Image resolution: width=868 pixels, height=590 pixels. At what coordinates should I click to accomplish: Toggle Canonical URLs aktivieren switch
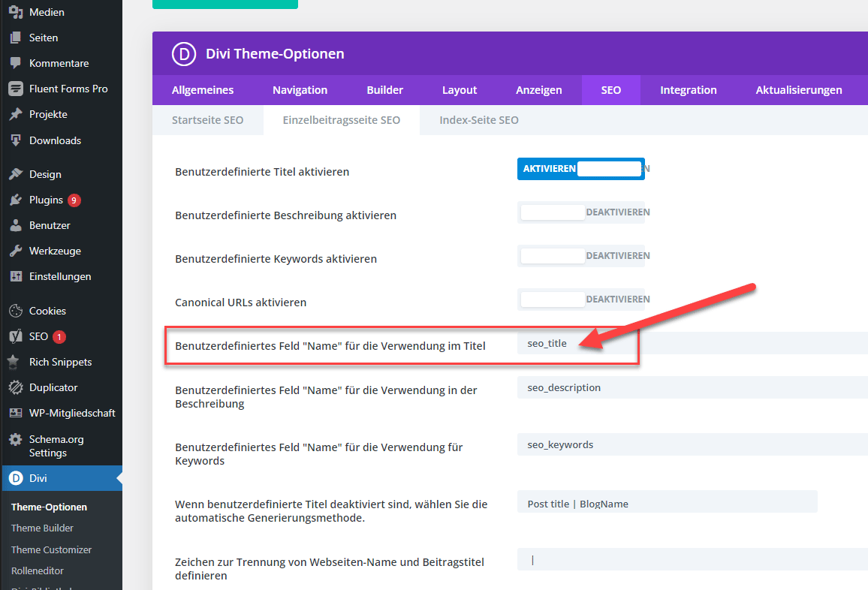pos(580,300)
